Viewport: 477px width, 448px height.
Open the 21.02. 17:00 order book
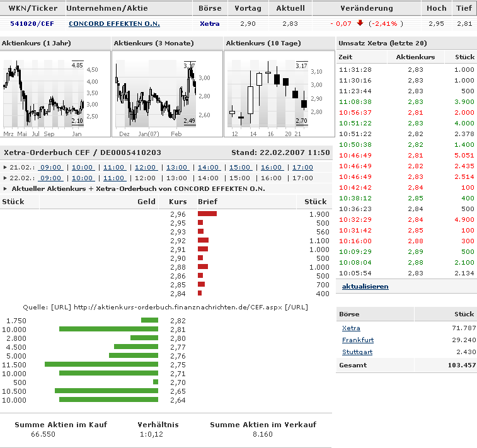coord(302,167)
